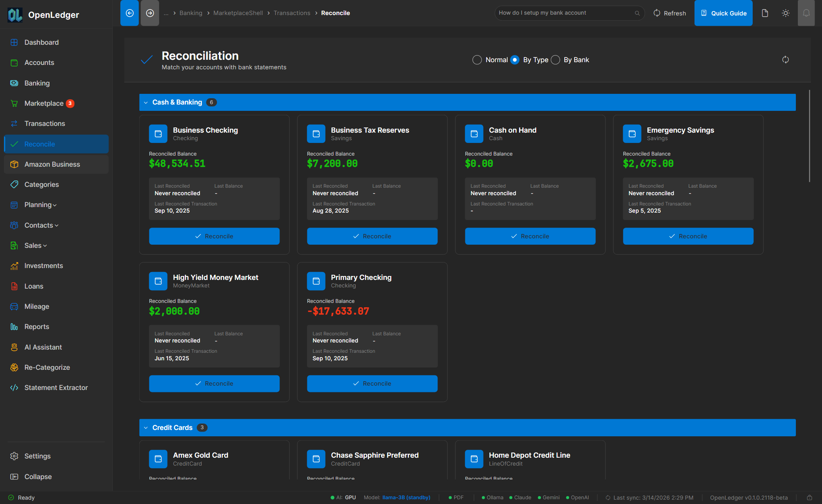The image size is (822, 504).
Task: Select the Normal view radio button
Action: point(477,60)
